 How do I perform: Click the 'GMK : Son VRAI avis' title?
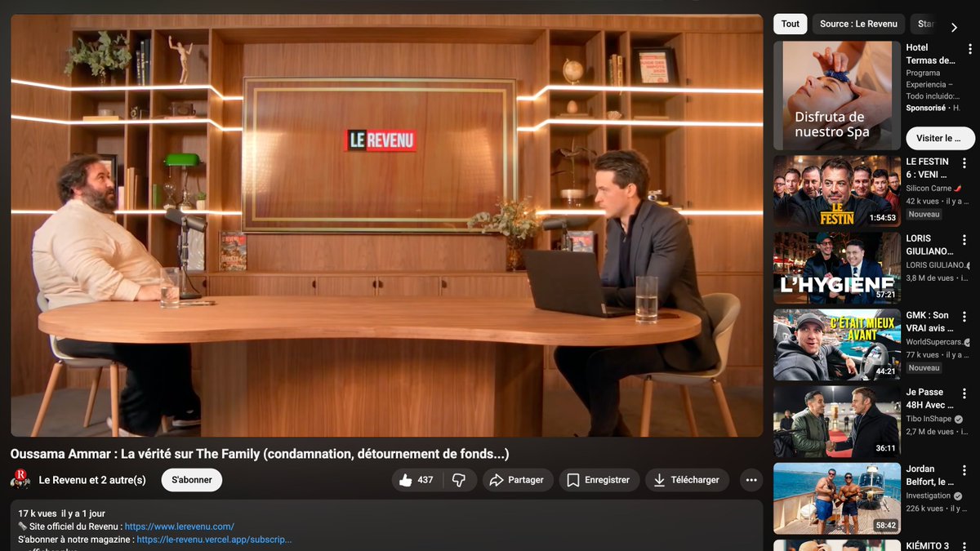coord(928,322)
